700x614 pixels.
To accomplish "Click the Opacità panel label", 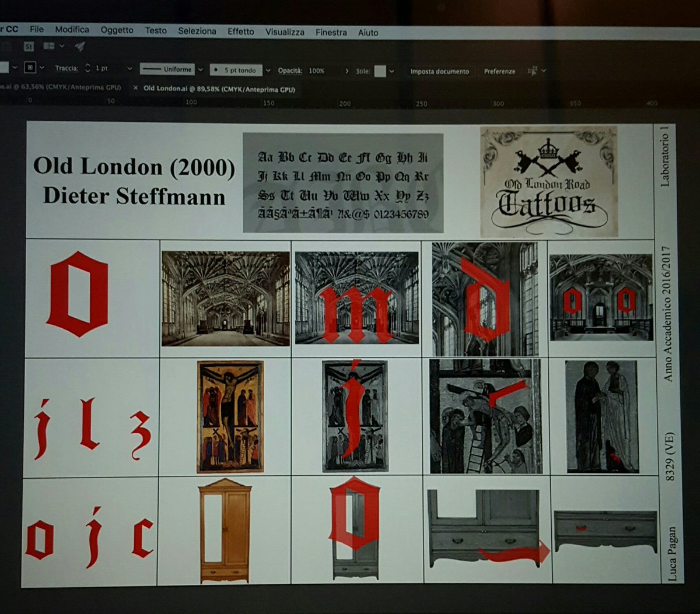I will tap(290, 71).
